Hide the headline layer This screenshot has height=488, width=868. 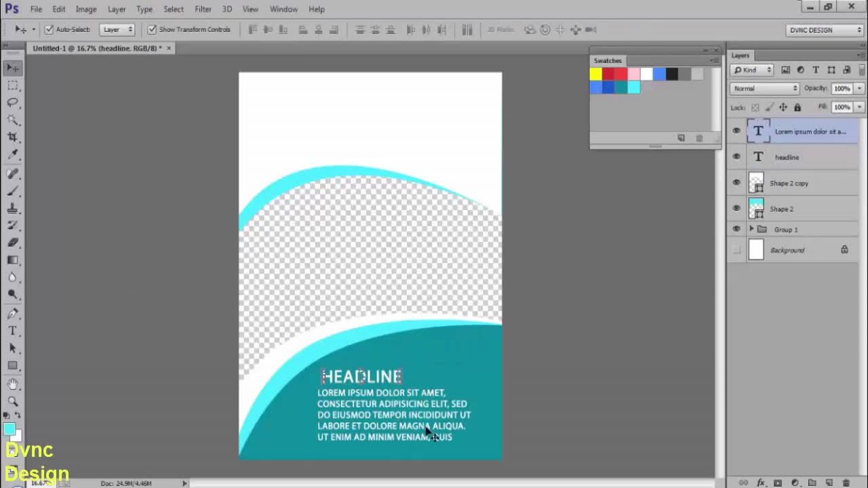click(736, 157)
